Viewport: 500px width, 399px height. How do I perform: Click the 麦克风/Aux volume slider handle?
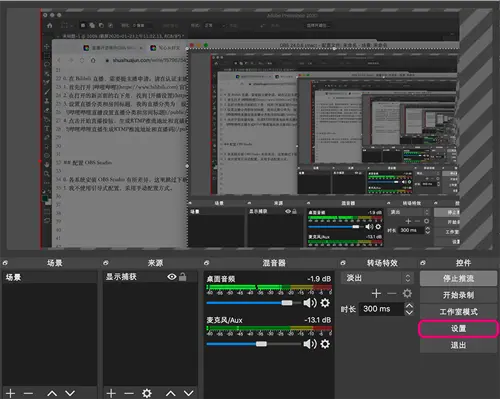click(261, 344)
